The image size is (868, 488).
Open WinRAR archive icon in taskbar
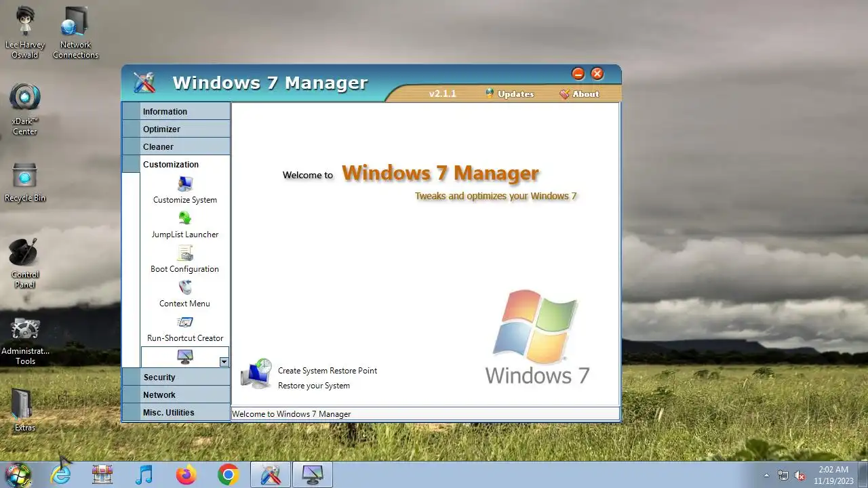point(102,474)
